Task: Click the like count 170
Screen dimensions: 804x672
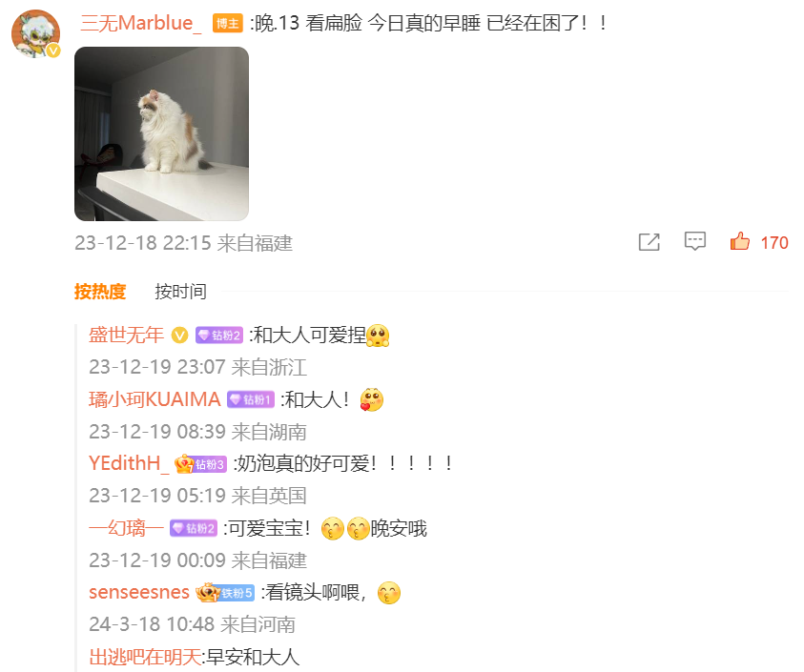Action: tap(773, 243)
